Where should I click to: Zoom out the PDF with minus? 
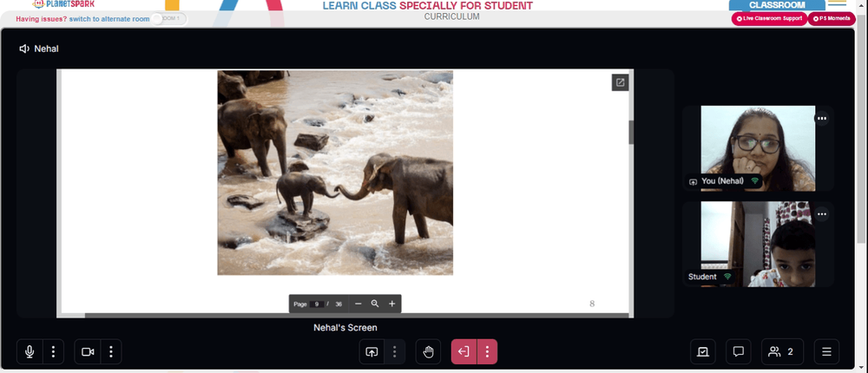pyautogui.click(x=358, y=304)
